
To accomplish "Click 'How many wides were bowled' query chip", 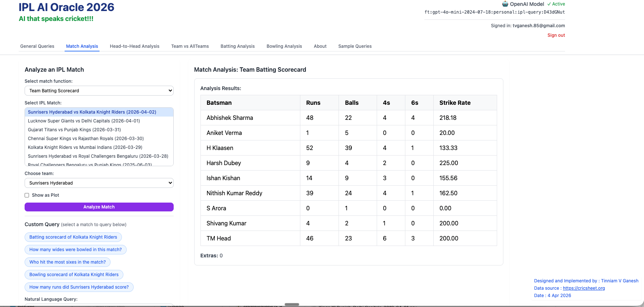I will coord(75,250).
